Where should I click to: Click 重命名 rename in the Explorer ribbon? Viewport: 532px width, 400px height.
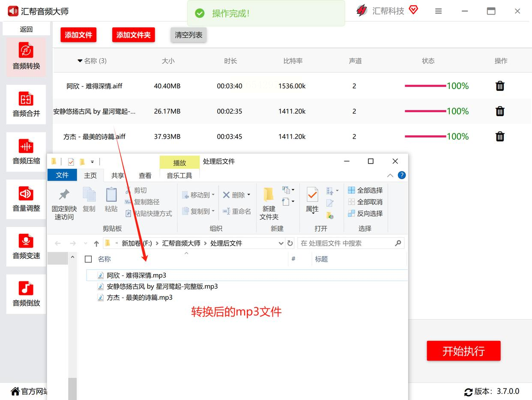click(x=237, y=211)
